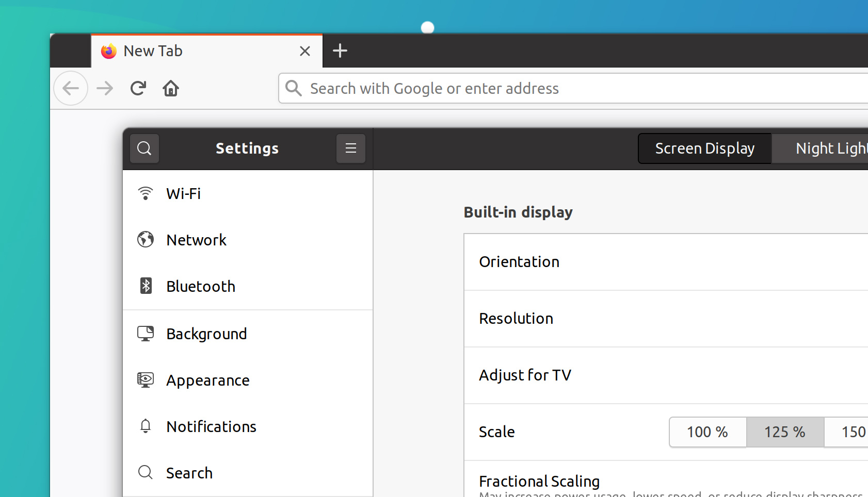Click magnifier icon in address bar
The height and width of the screenshot is (497, 868).
coord(294,88)
